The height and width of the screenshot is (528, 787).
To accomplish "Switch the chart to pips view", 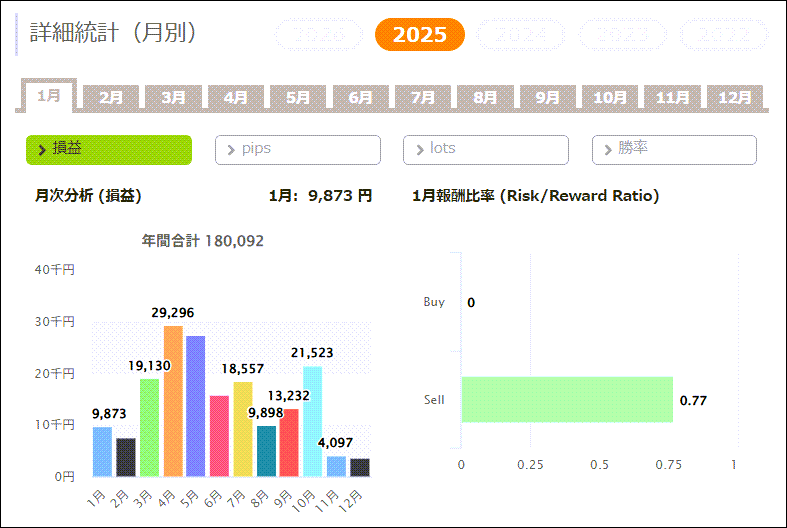I will (x=297, y=149).
